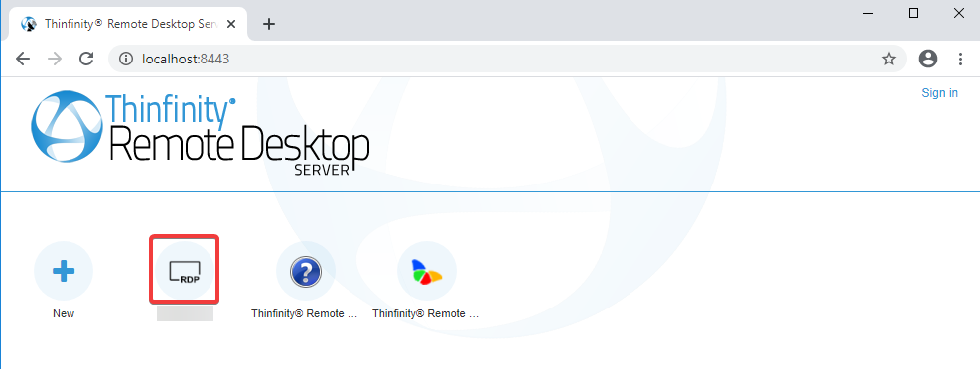View site information icon in address bar

pos(126,59)
